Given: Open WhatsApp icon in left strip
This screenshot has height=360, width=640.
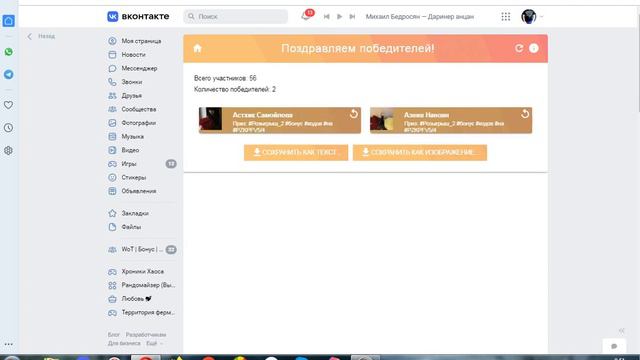Looking at the screenshot, I should pyautogui.click(x=9, y=52).
